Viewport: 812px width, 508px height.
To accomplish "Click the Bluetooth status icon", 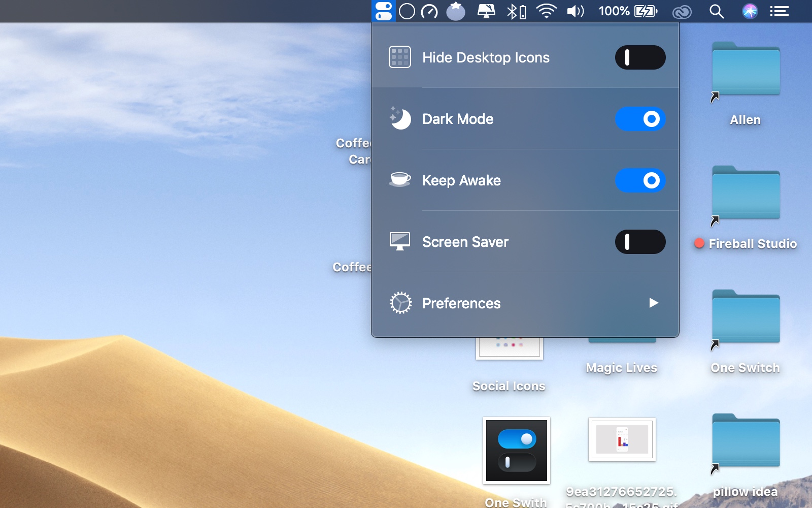I will [x=516, y=11].
